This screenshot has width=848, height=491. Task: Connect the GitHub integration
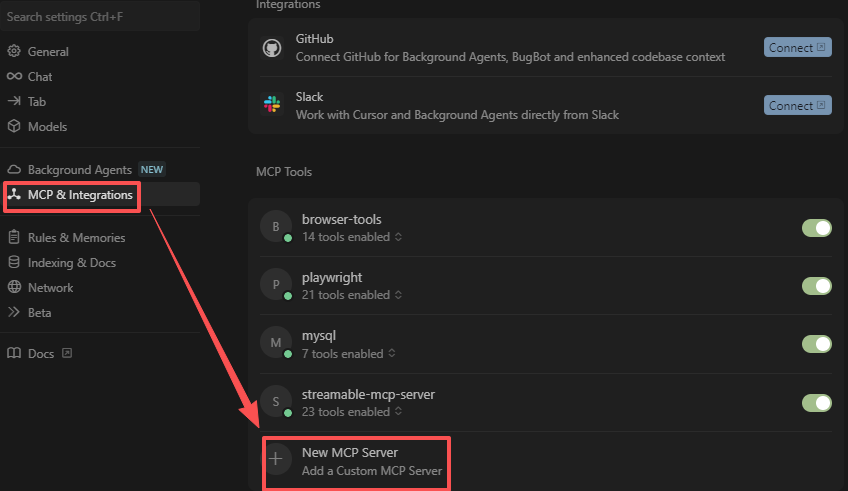pos(797,48)
